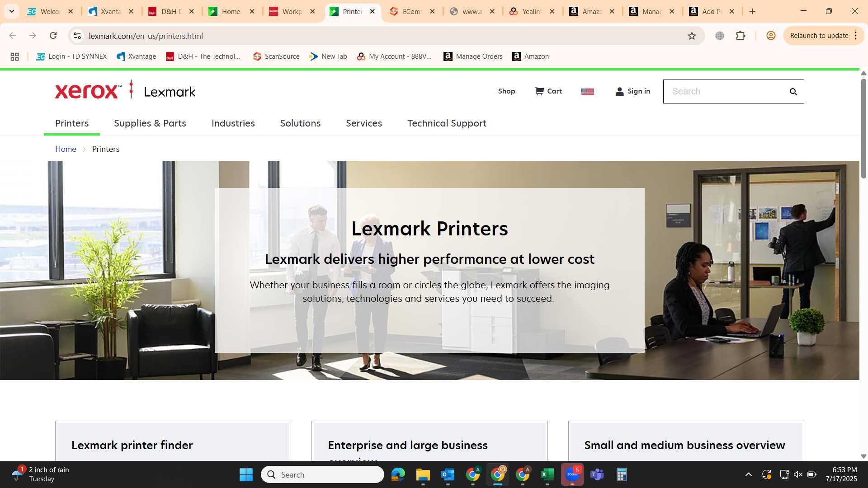Viewport: 868px width, 488px height.
Task: Open the weather widget on taskbar
Action: pos(41,474)
